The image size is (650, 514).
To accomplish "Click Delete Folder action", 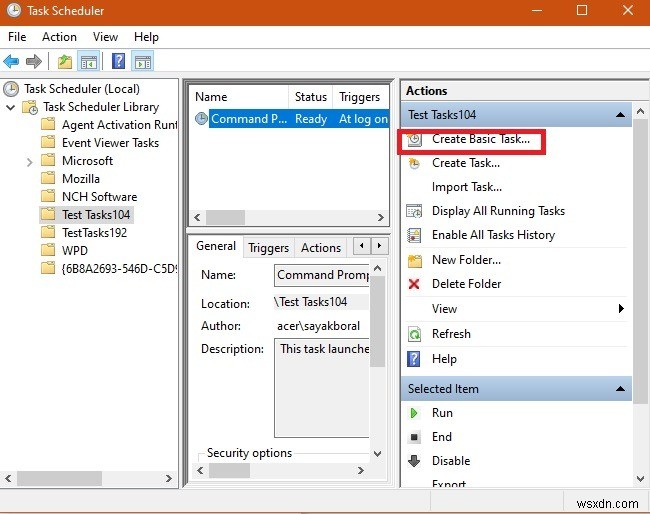I will (466, 284).
